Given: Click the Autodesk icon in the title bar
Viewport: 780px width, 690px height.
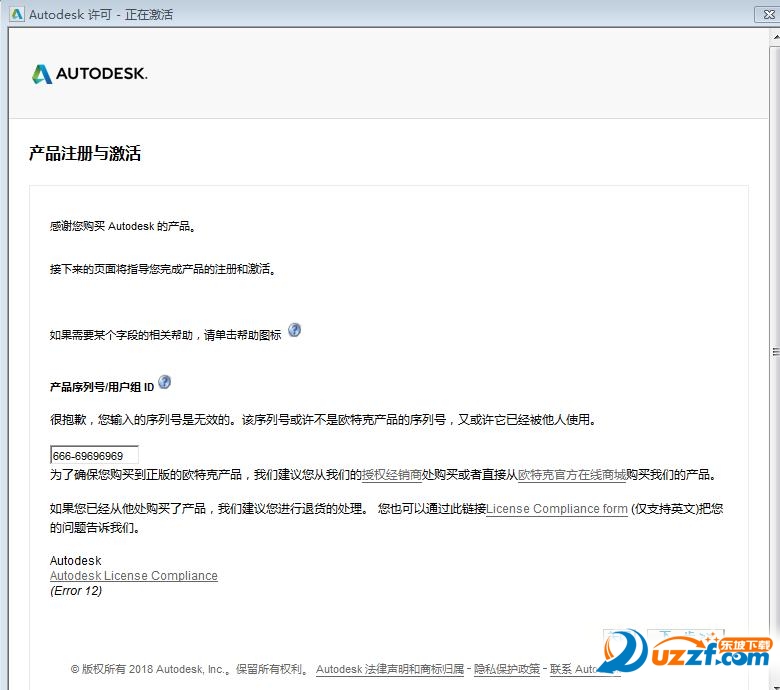Looking at the screenshot, I should point(16,14).
